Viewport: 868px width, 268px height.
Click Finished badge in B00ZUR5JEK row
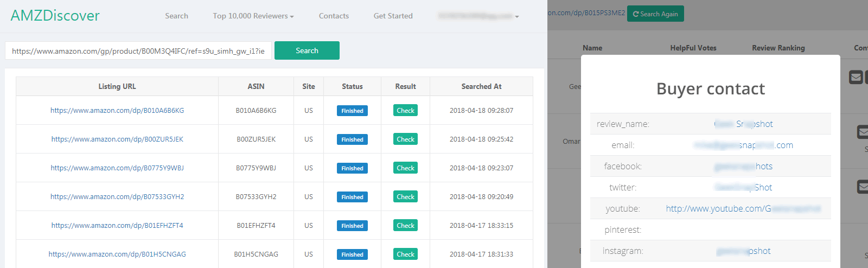(x=352, y=139)
